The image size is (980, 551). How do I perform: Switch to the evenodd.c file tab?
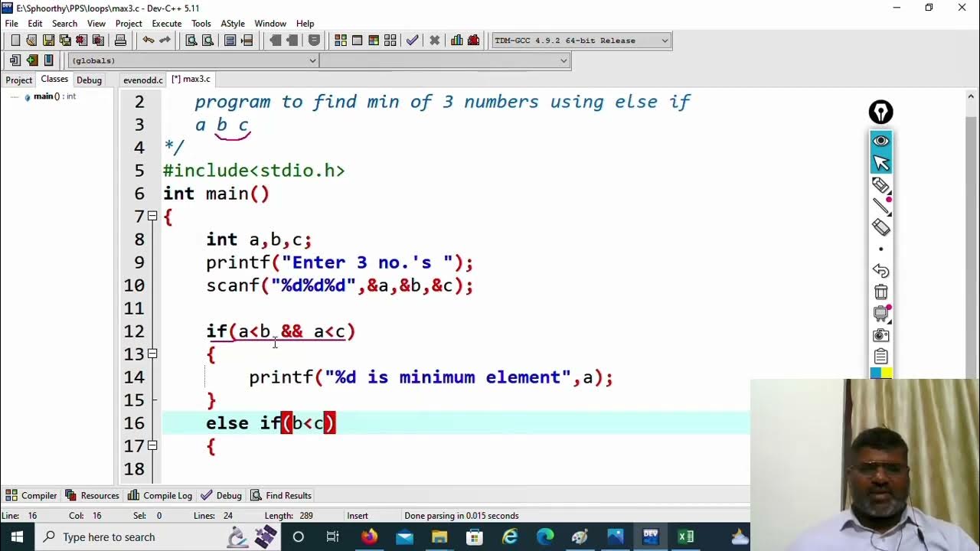[143, 80]
